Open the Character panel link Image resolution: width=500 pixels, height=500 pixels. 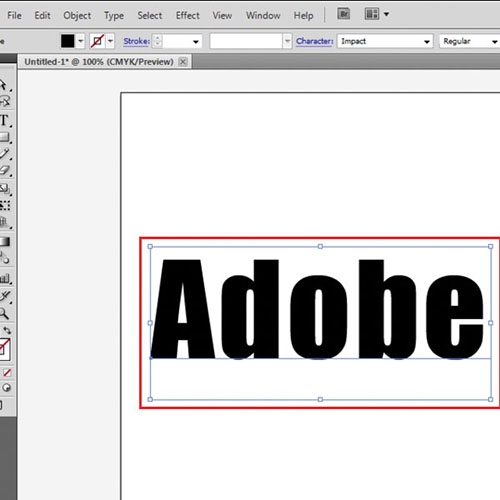314,41
